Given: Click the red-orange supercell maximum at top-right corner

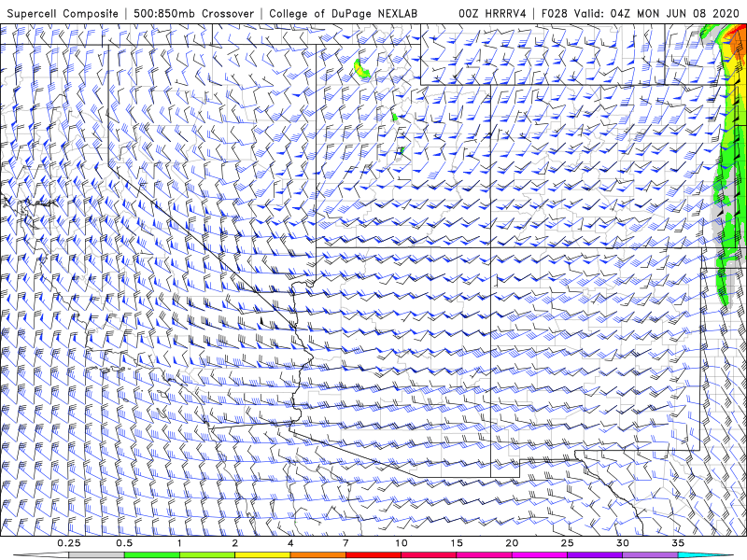Looking at the screenshot, I should click(x=739, y=40).
